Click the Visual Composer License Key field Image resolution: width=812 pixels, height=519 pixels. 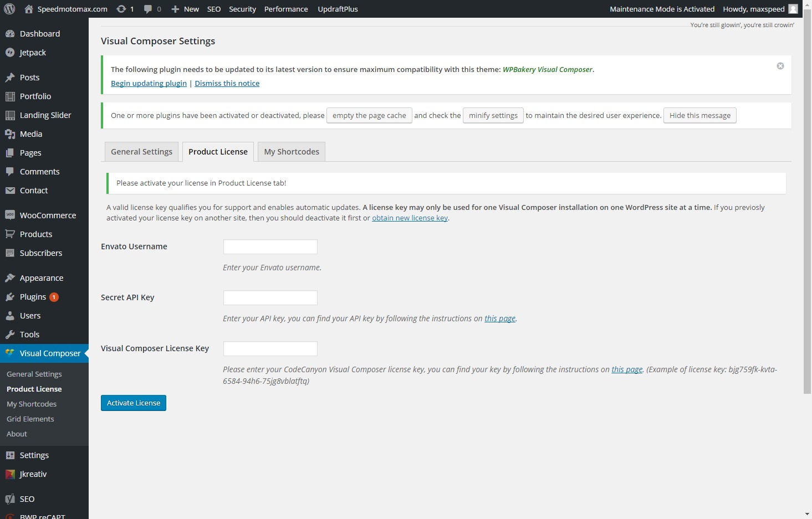click(x=270, y=349)
